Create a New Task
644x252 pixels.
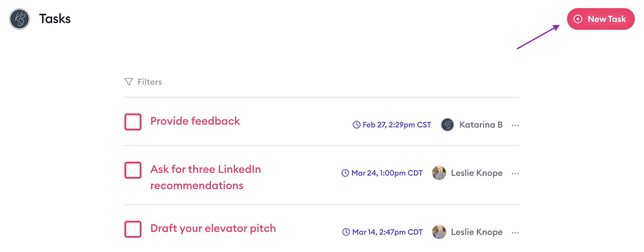point(601,19)
